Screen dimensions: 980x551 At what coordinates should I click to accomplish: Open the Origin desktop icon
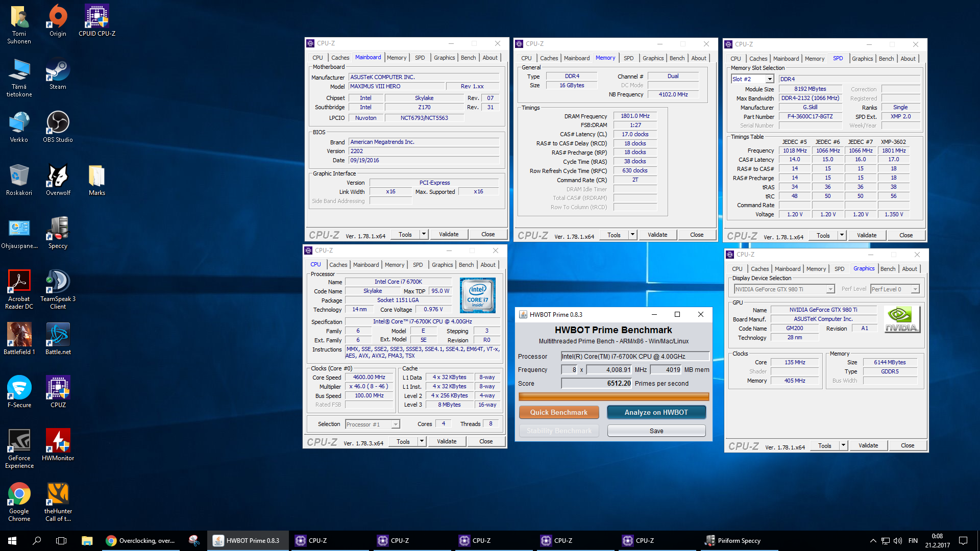point(58,21)
